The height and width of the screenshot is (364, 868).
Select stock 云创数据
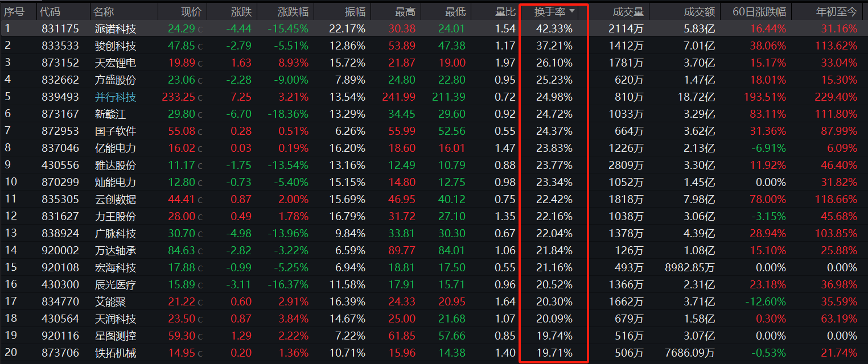tap(116, 199)
